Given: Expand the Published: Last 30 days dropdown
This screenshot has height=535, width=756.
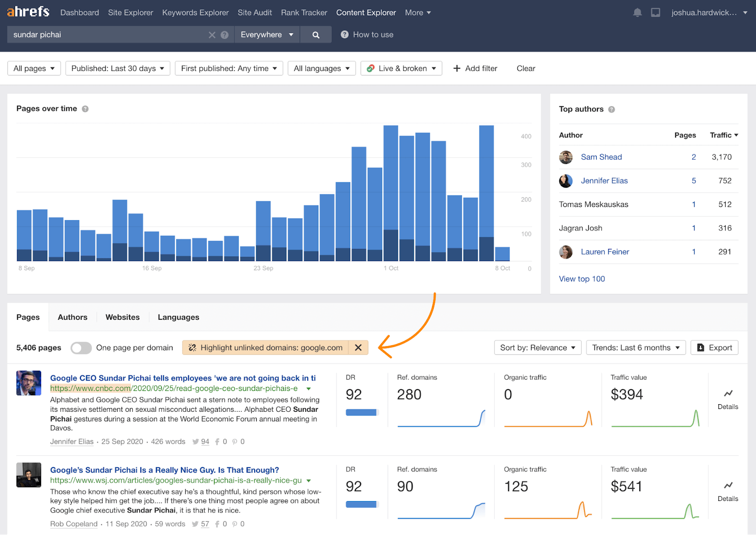Looking at the screenshot, I should [x=118, y=68].
